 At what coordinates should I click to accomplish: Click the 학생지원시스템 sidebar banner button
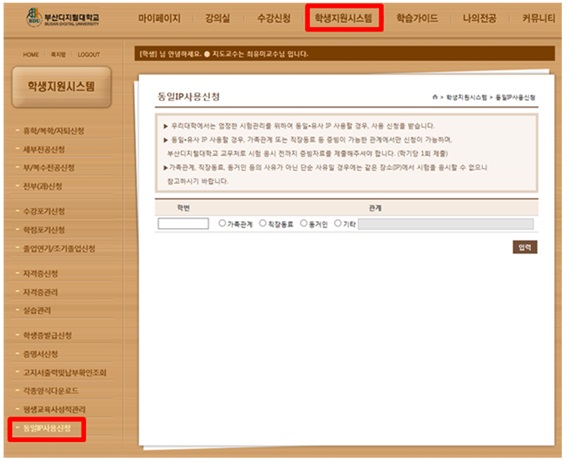(x=61, y=87)
